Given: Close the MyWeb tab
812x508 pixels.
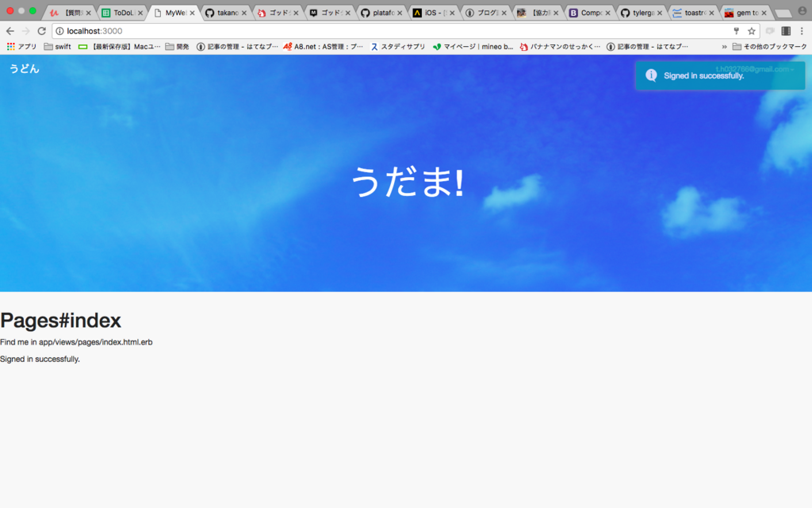Looking at the screenshot, I should coord(192,13).
